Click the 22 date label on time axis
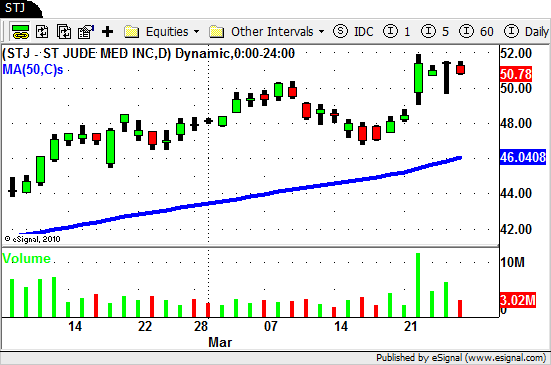The height and width of the screenshot is (365, 551). [x=145, y=326]
